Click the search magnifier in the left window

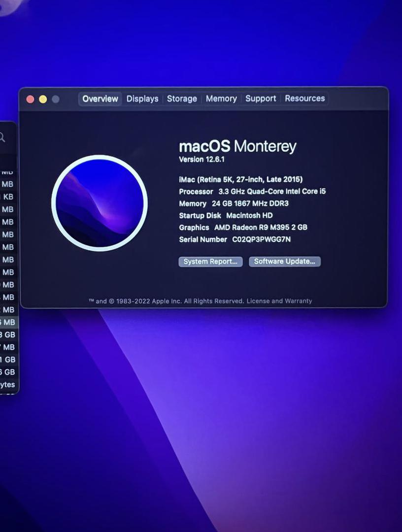2,137
